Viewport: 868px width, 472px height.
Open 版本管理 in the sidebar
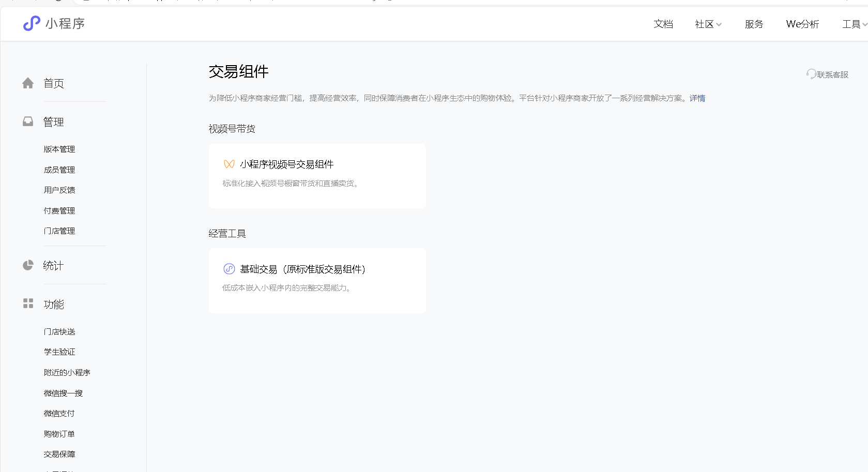[59, 149]
